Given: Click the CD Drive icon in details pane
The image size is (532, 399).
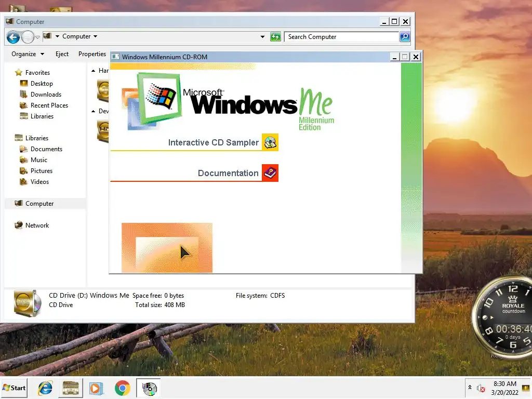Looking at the screenshot, I should [28, 303].
